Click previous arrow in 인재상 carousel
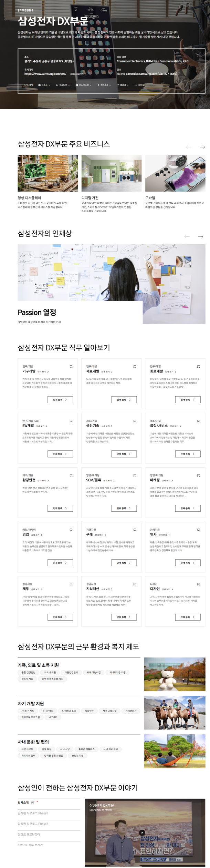This screenshot has width=210, height=868. 187,237
